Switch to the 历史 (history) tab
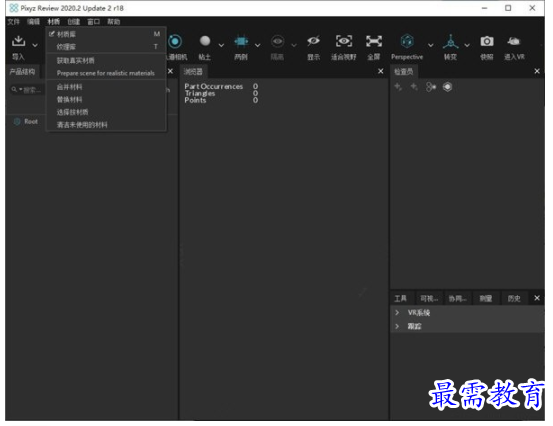 pos(514,299)
